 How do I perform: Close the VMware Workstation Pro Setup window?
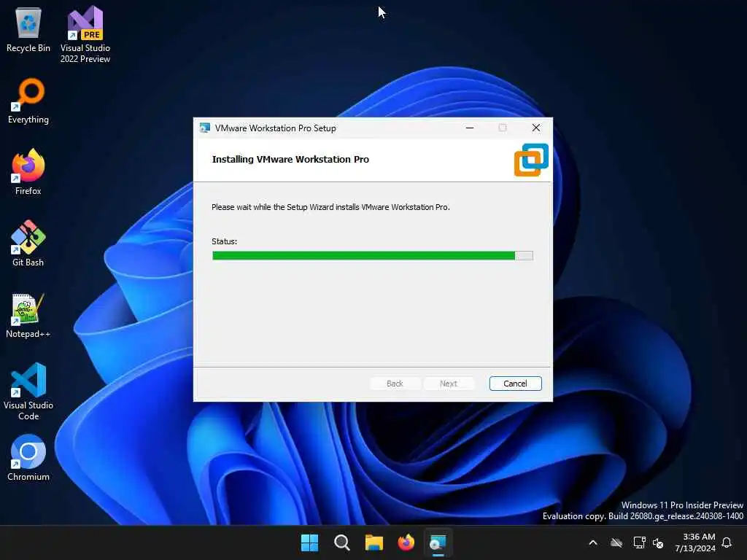(x=536, y=128)
